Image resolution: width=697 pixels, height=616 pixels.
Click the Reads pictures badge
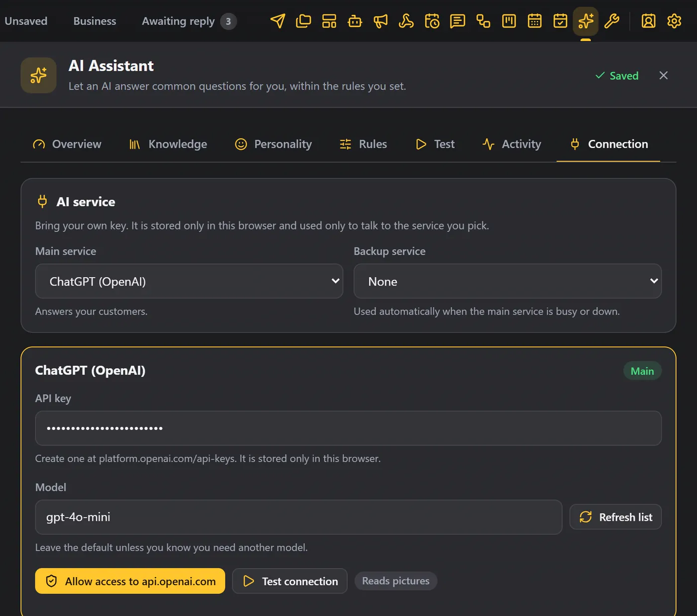click(396, 581)
